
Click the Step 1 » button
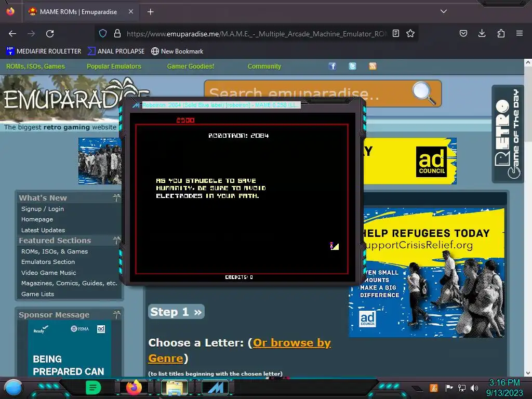176,312
